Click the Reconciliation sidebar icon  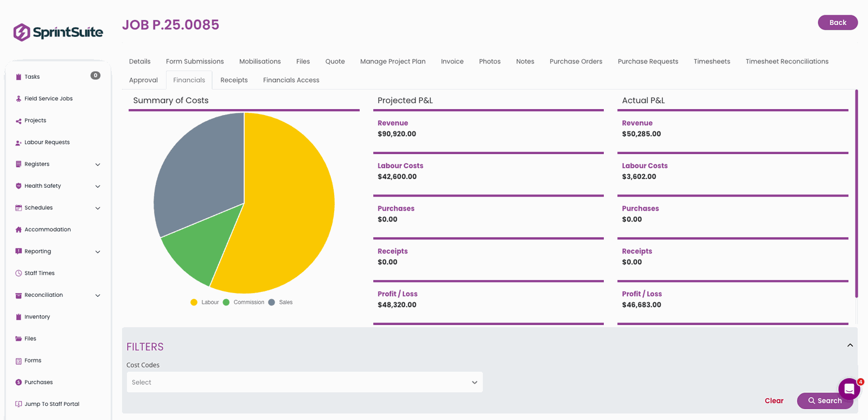18,295
